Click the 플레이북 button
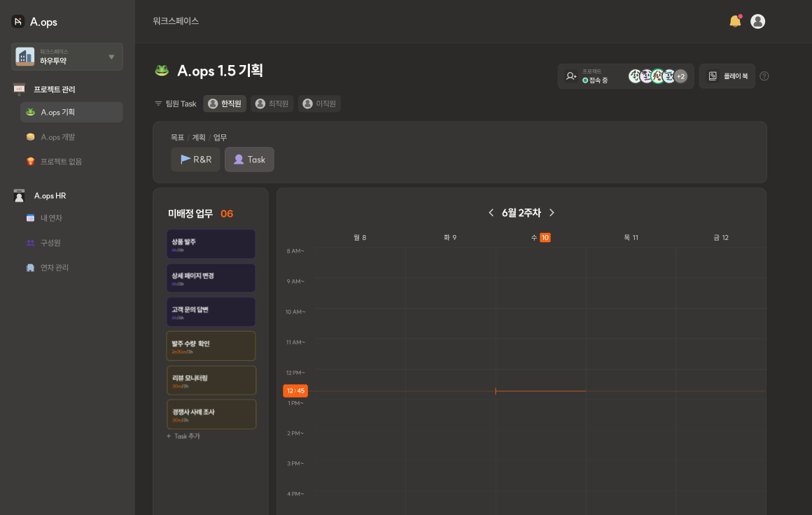The height and width of the screenshot is (515, 812). (x=727, y=76)
